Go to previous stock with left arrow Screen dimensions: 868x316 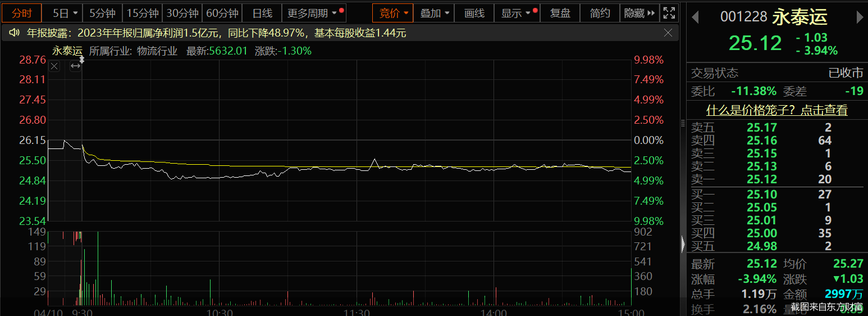(x=695, y=17)
